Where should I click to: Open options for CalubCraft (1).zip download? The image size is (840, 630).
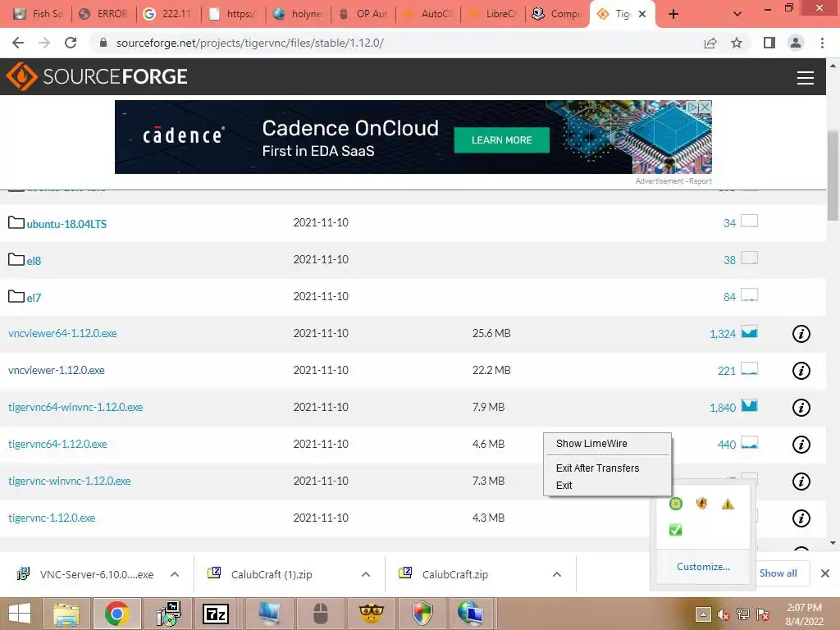[x=366, y=574]
